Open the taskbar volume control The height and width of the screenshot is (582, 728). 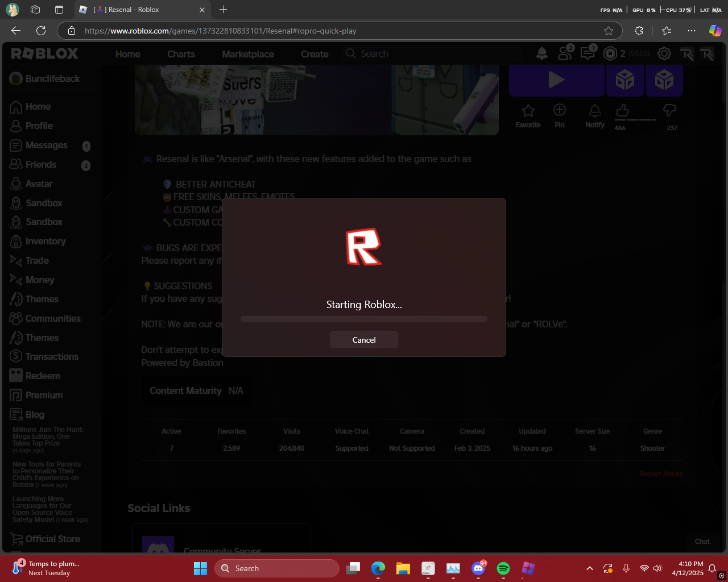click(x=657, y=568)
